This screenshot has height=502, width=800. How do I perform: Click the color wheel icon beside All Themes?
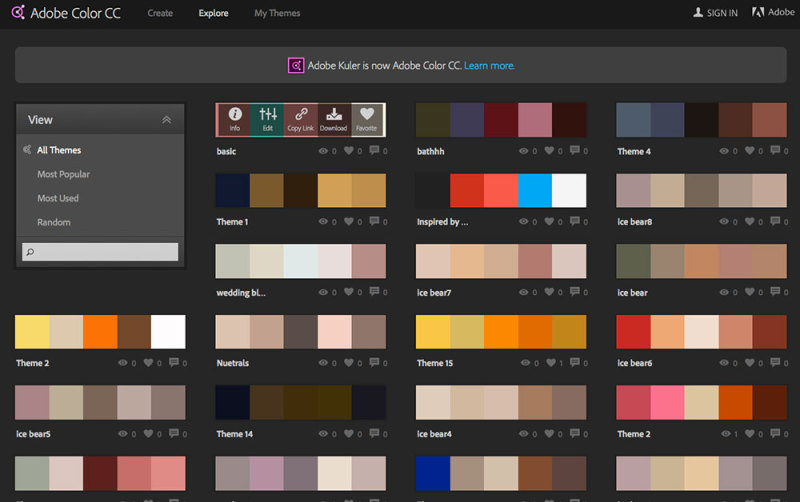pyautogui.click(x=27, y=149)
